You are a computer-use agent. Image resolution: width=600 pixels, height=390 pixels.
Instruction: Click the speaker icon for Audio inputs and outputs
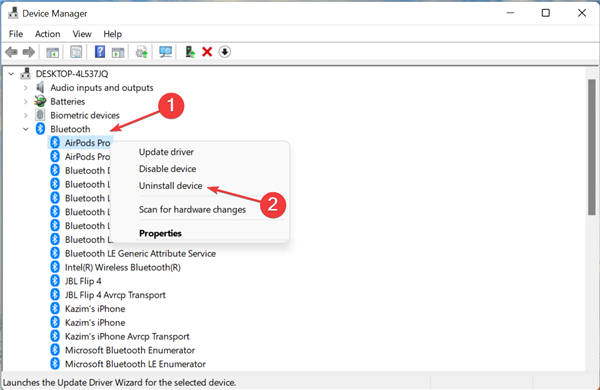tap(40, 87)
